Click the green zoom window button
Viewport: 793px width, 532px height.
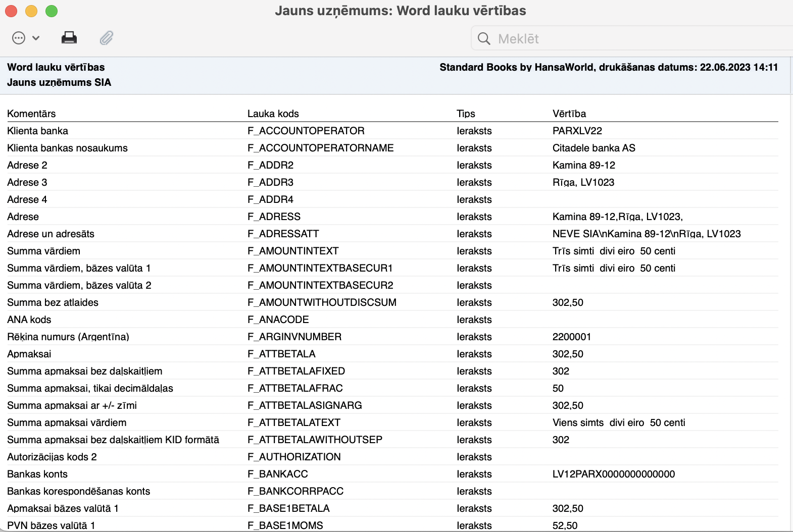coord(52,11)
